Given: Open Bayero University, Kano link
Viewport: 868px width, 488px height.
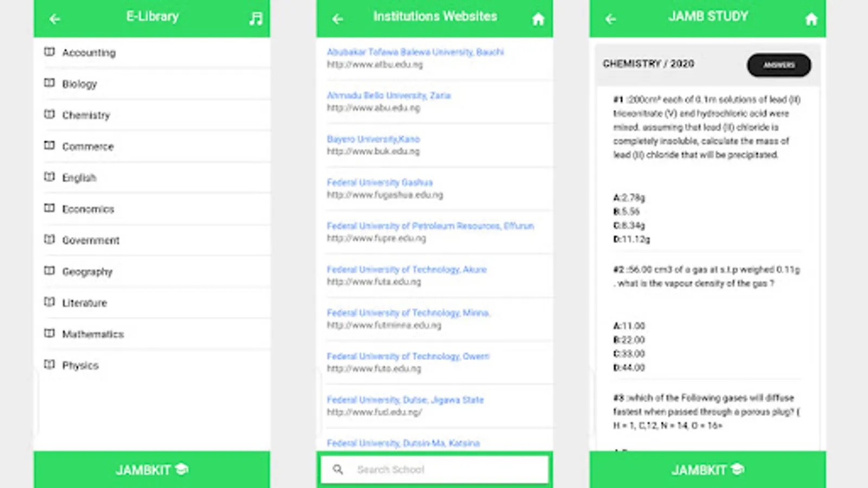Looking at the screenshot, I should pos(373,139).
